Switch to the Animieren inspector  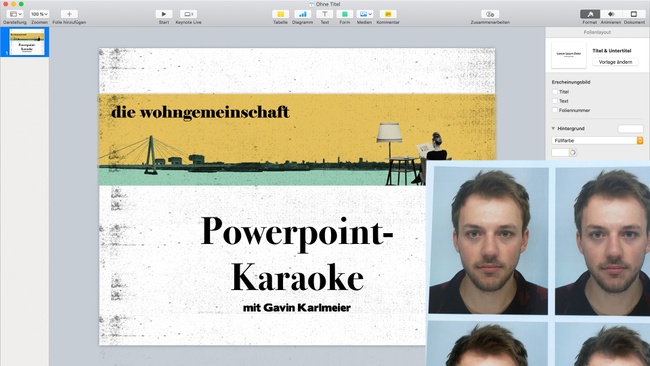[611, 14]
